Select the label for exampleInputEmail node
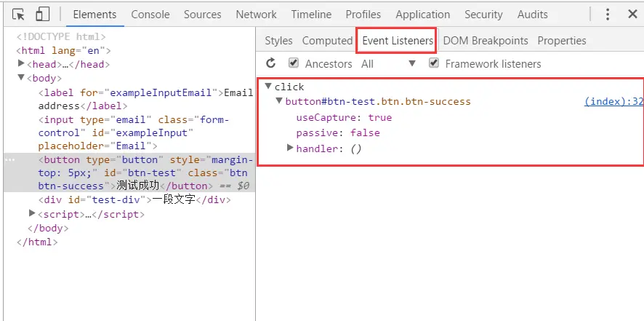This screenshot has width=644, height=321. [146, 99]
